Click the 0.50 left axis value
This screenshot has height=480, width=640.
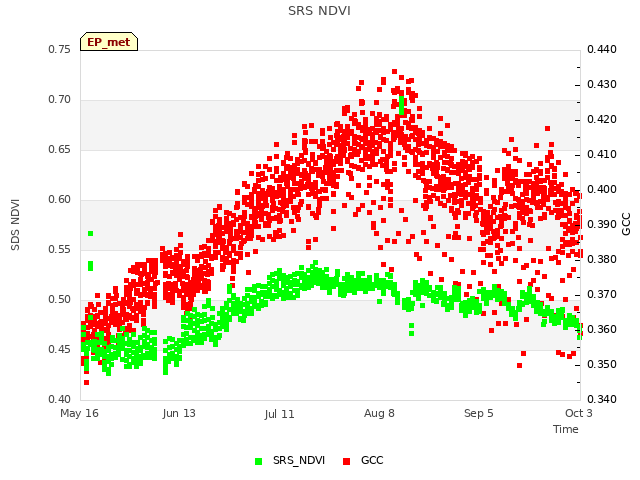[x=60, y=300]
